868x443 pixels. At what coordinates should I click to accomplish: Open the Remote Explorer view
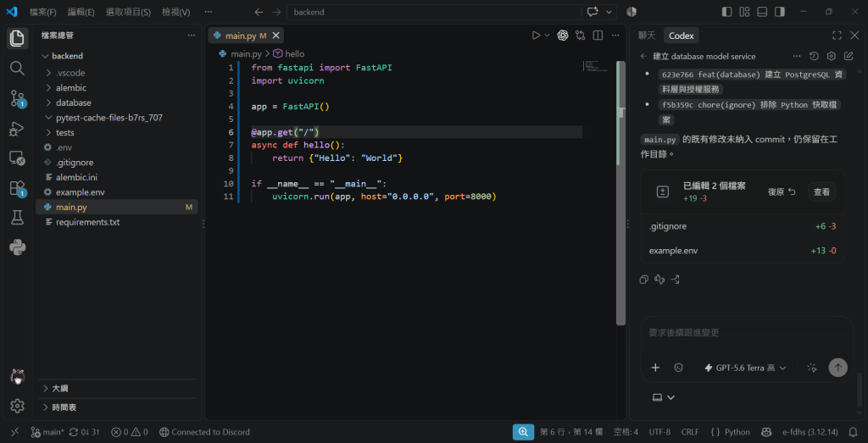coord(17,158)
